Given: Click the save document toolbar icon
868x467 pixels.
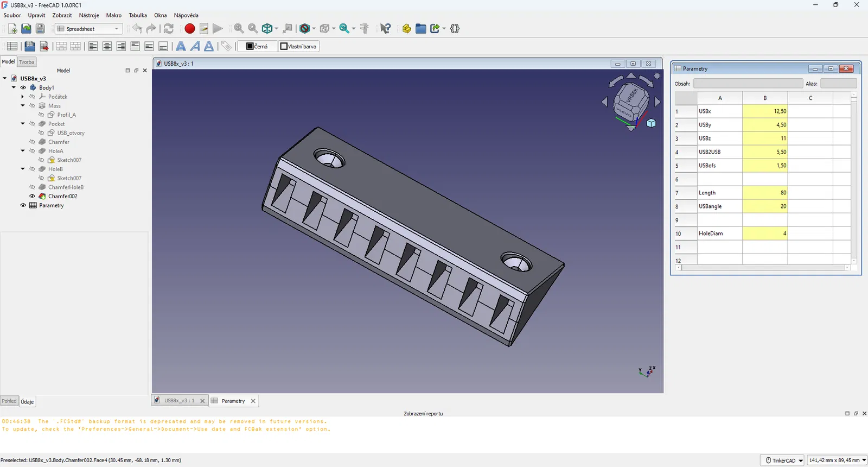Looking at the screenshot, I should 40,29.
